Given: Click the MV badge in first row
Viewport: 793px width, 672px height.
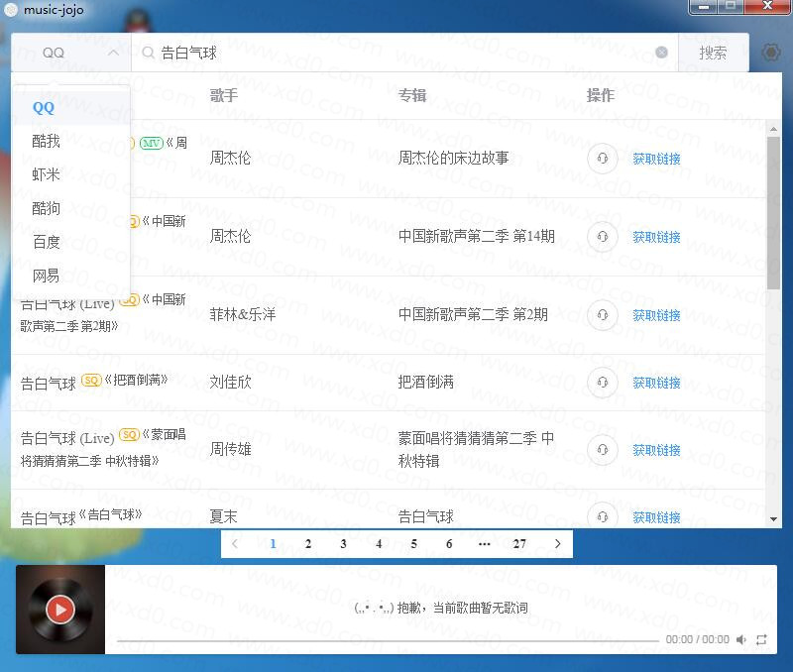Looking at the screenshot, I should 152,143.
